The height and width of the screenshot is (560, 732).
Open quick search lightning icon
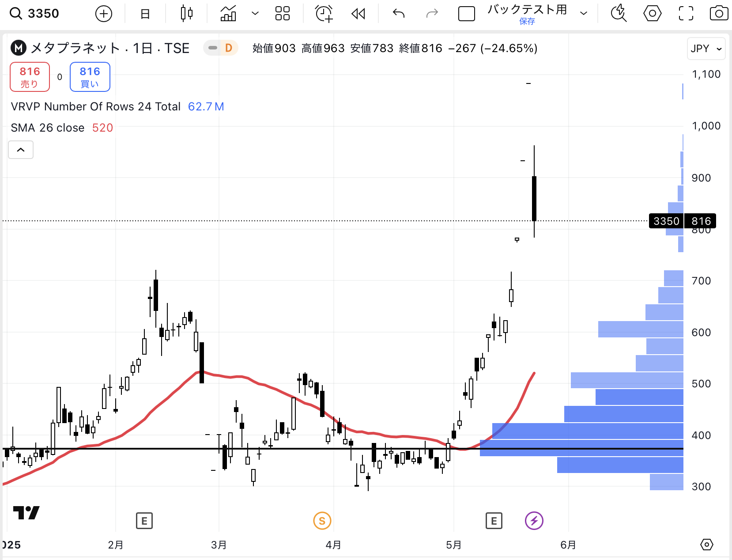coord(619,14)
